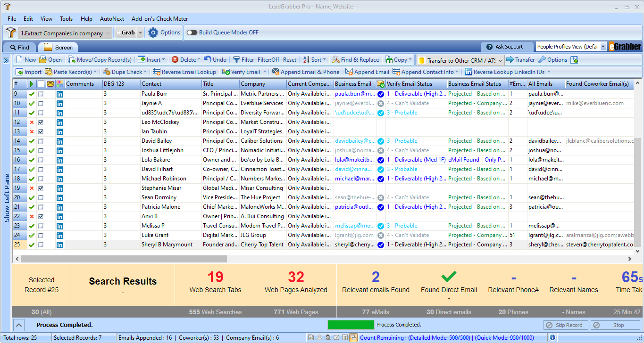Click the company grid icon in status bar
The image size is (644, 343).
click(311, 337)
